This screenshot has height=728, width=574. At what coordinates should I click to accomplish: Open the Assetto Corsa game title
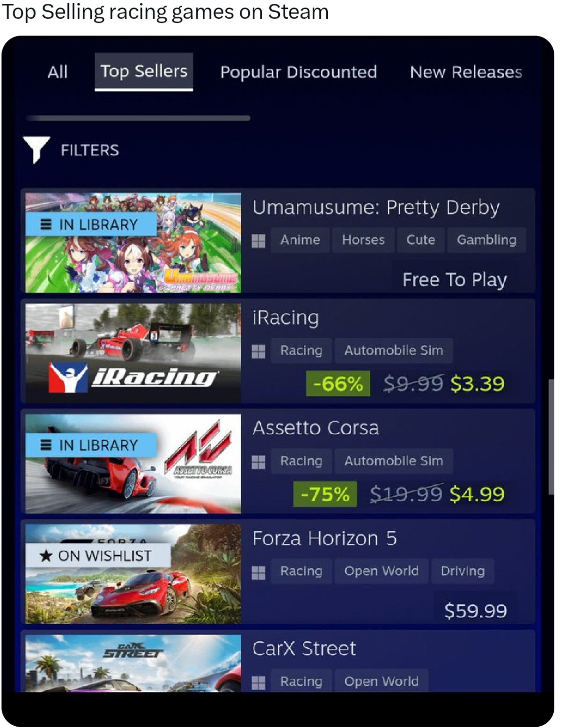point(316,428)
